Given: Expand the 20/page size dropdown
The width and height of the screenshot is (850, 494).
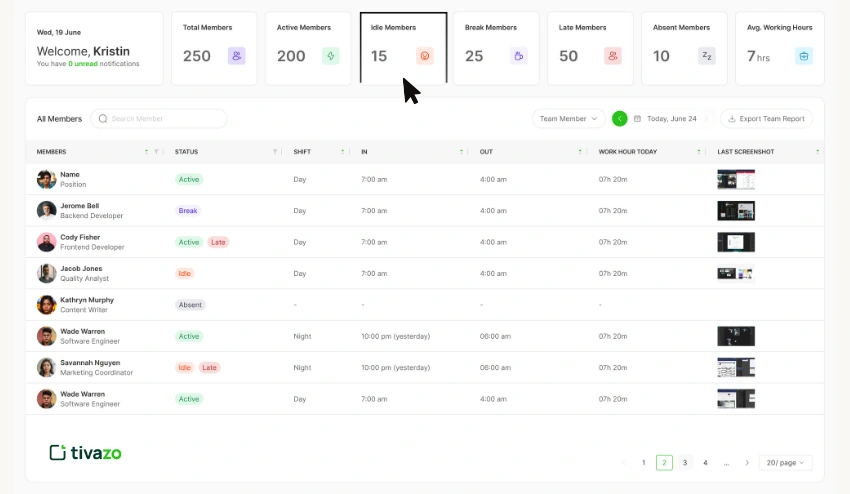Looking at the screenshot, I should 785,463.
